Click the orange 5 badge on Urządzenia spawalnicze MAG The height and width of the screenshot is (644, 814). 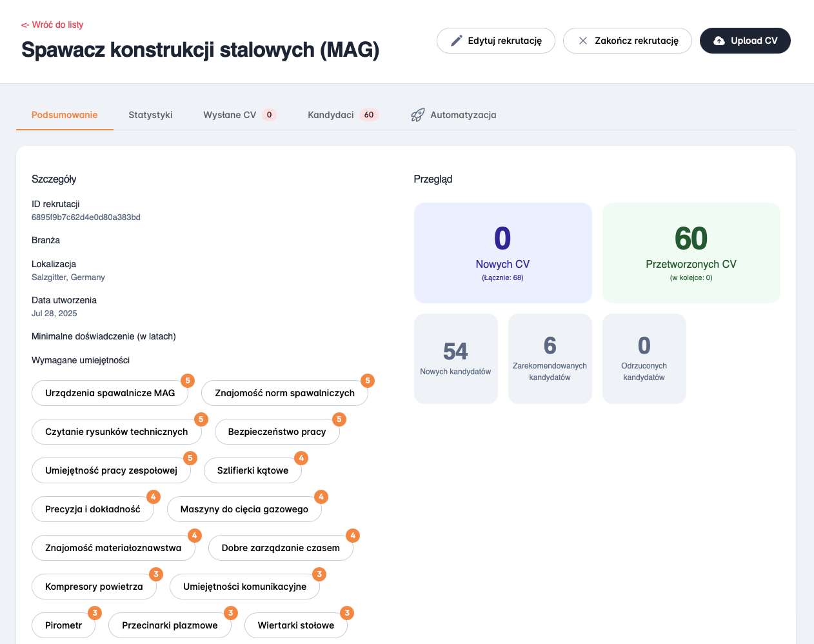tap(188, 381)
